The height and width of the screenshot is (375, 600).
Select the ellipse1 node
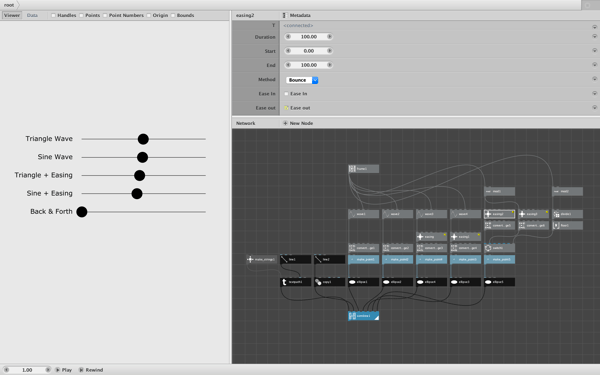pyautogui.click(x=364, y=282)
